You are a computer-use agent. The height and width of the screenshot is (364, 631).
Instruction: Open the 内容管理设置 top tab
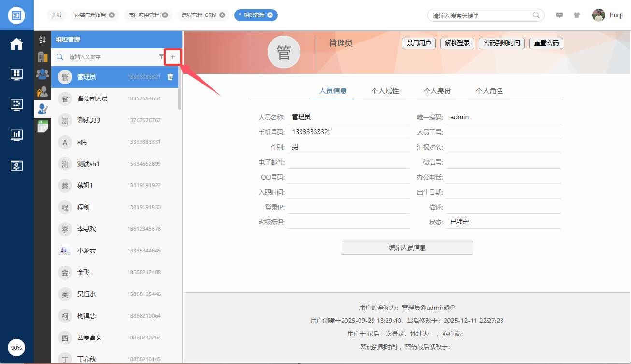click(90, 15)
